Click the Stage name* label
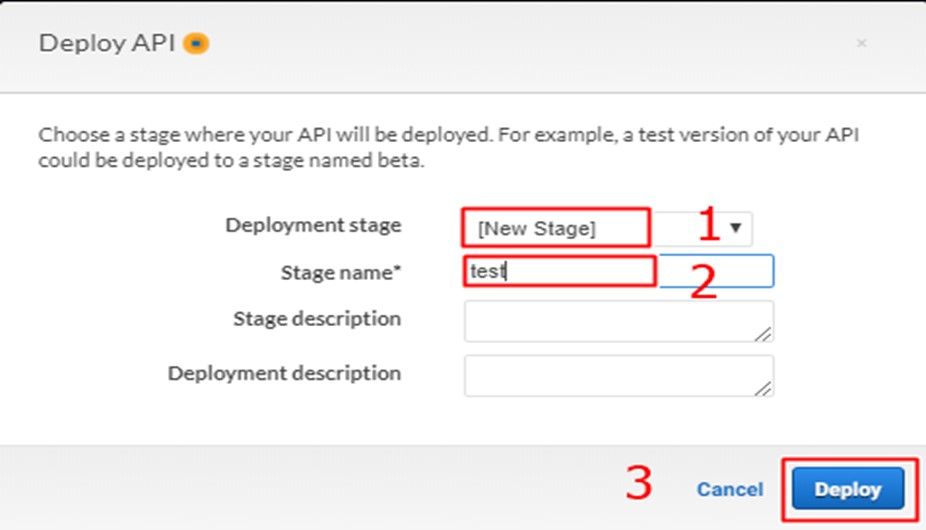This screenshot has height=530, width=926. click(341, 271)
